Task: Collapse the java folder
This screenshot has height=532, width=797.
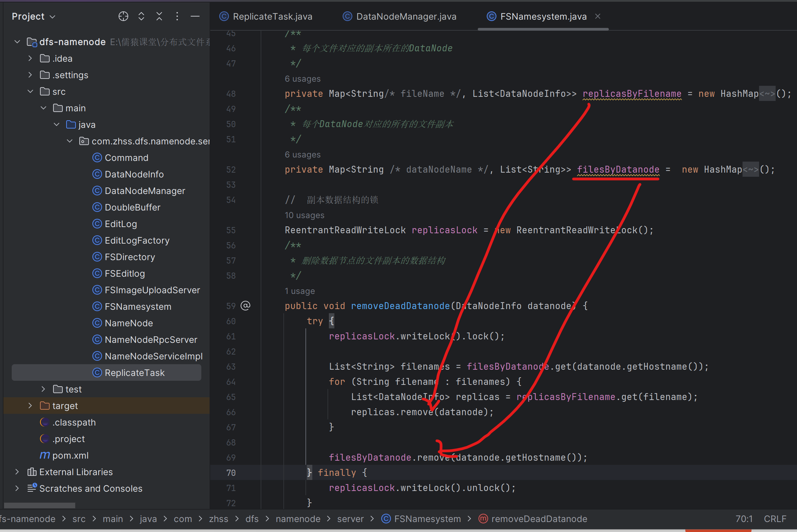Action: click(x=57, y=124)
